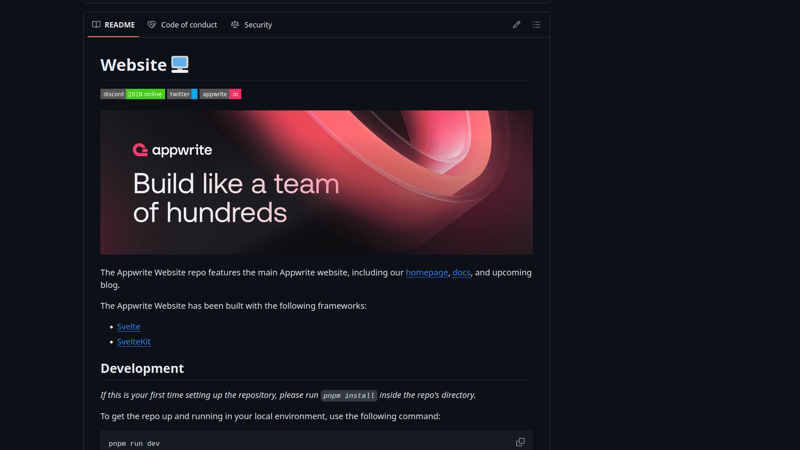This screenshot has width=800, height=450.
Task: Switch to Code of conduct tab
Action: click(x=182, y=24)
